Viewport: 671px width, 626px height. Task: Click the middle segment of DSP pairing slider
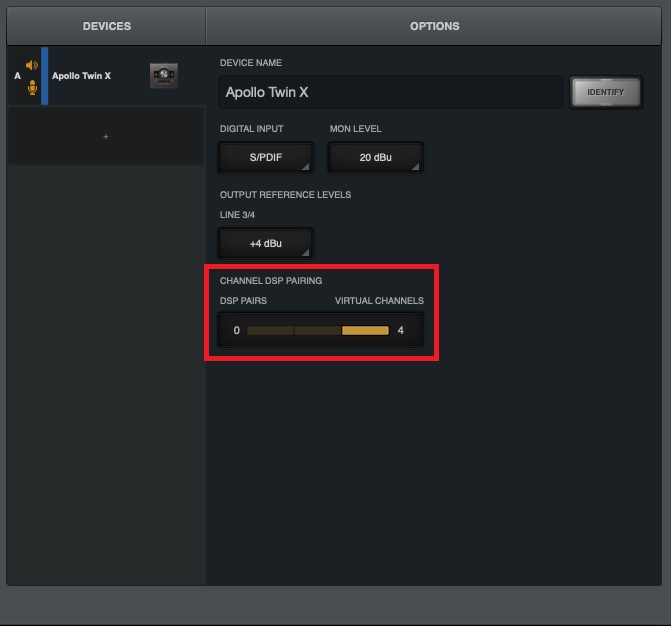[318, 330]
